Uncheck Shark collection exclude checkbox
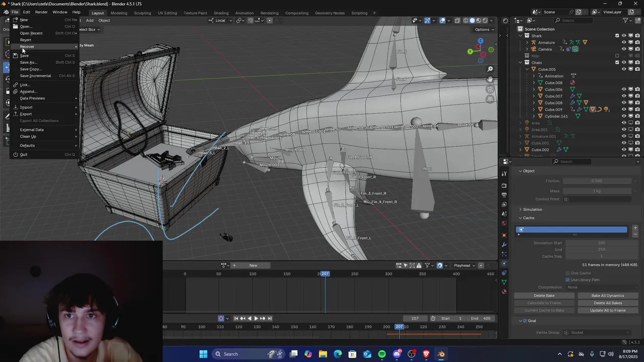Screen dimensions: 644x362 click(x=617, y=36)
